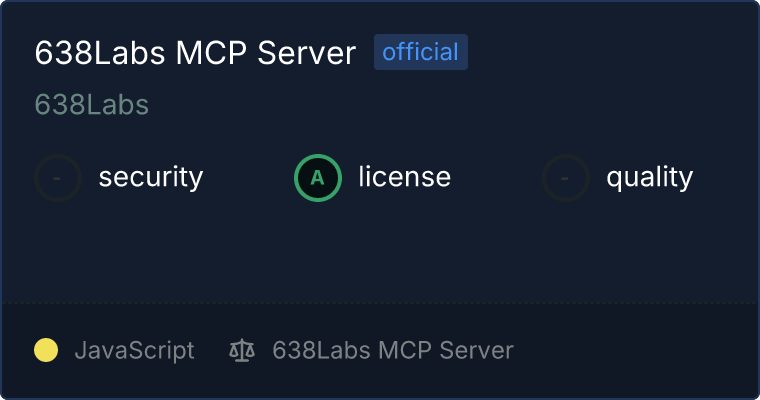
Task: Click the empty security score circle
Action: [x=58, y=178]
